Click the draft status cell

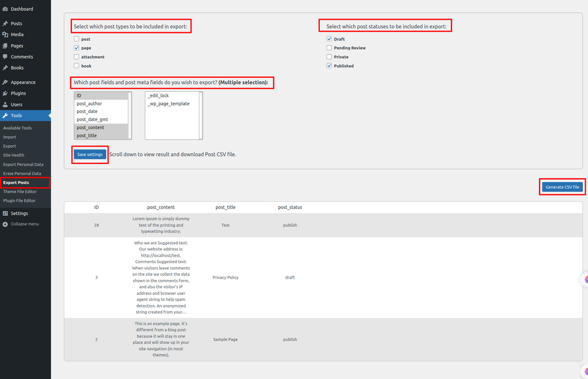[x=290, y=277]
